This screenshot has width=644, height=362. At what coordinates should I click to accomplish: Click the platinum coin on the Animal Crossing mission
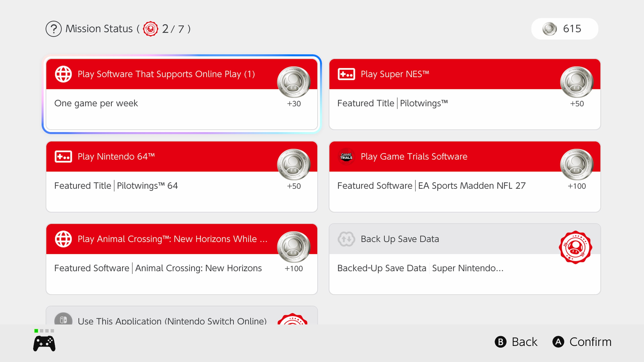click(294, 247)
